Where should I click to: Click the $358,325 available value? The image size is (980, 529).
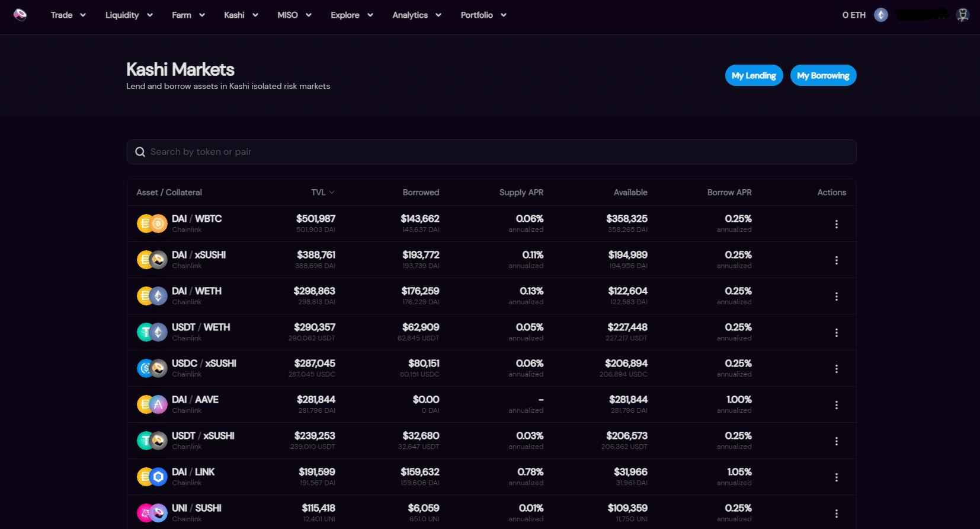coord(627,219)
